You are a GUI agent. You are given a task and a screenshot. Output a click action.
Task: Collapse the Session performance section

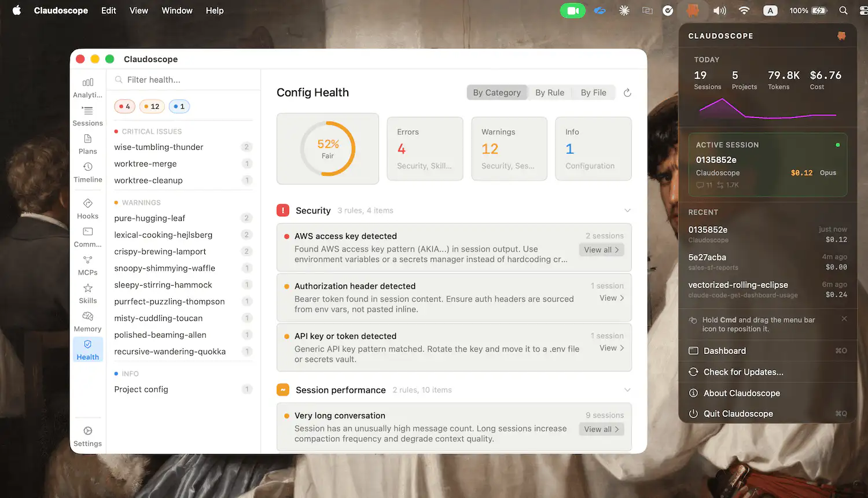click(627, 390)
